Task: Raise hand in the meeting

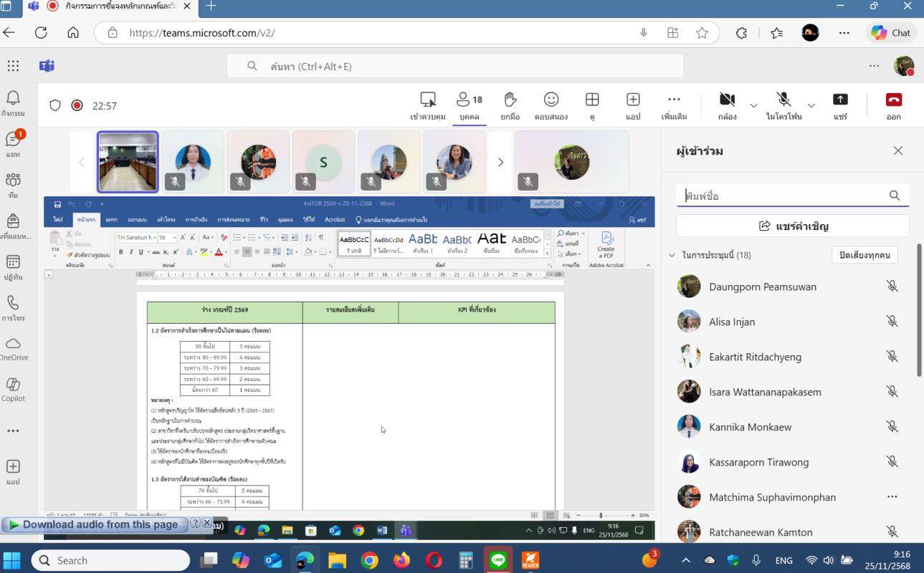Action: coord(510,105)
